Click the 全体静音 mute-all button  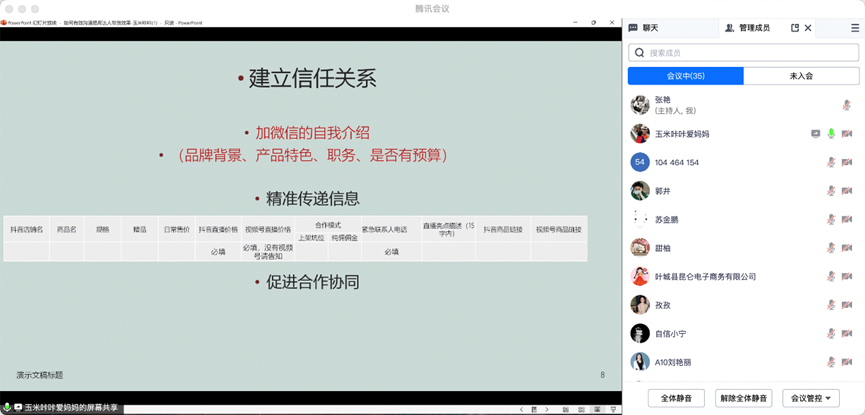677,398
